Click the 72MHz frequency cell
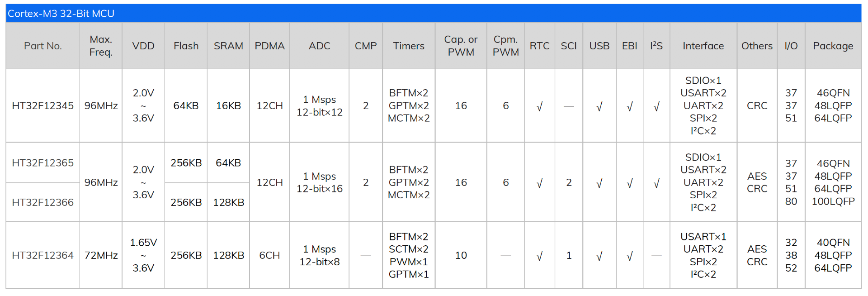Viewport: 868px width, 296px height. [101, 255]
